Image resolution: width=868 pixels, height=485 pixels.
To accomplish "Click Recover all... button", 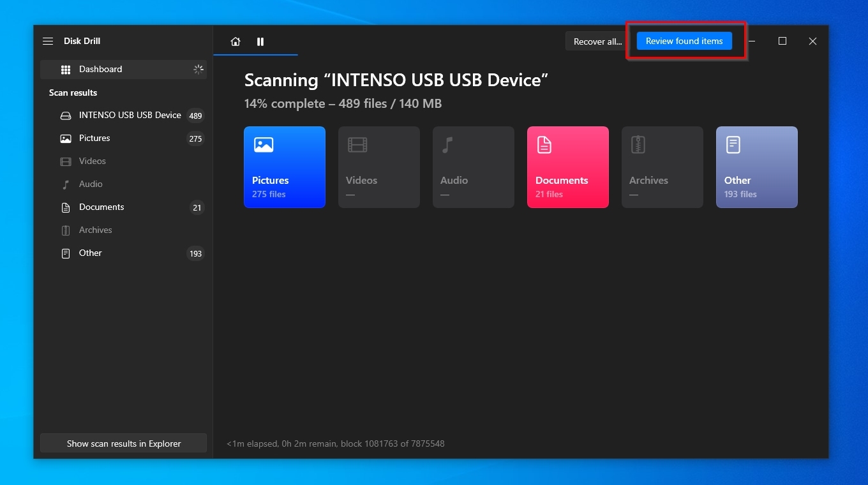I will (x=597, y=41).
